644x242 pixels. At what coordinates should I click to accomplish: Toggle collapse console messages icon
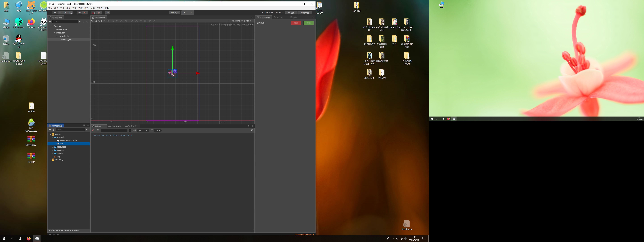point(252,131)
